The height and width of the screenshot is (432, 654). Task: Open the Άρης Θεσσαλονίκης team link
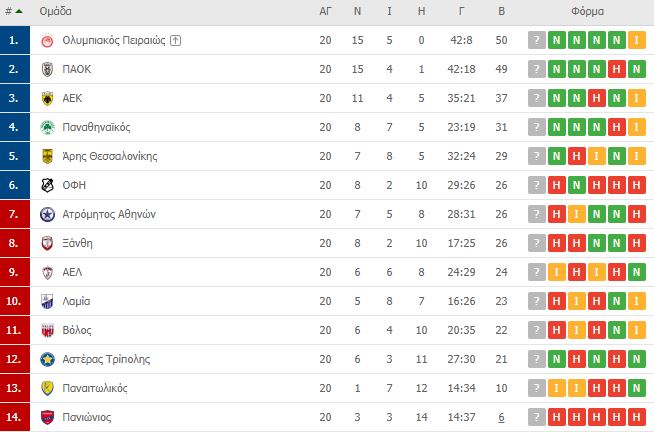point(110,156)
